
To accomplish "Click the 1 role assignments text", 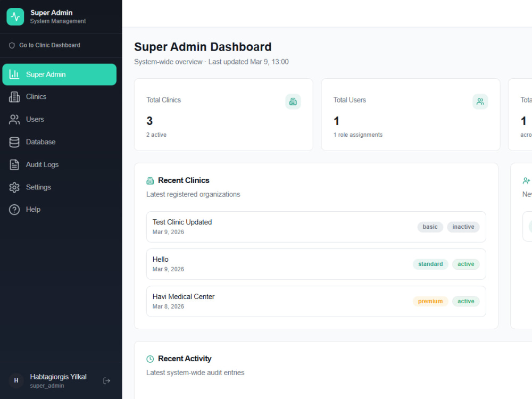I will (x=358, y=135).
